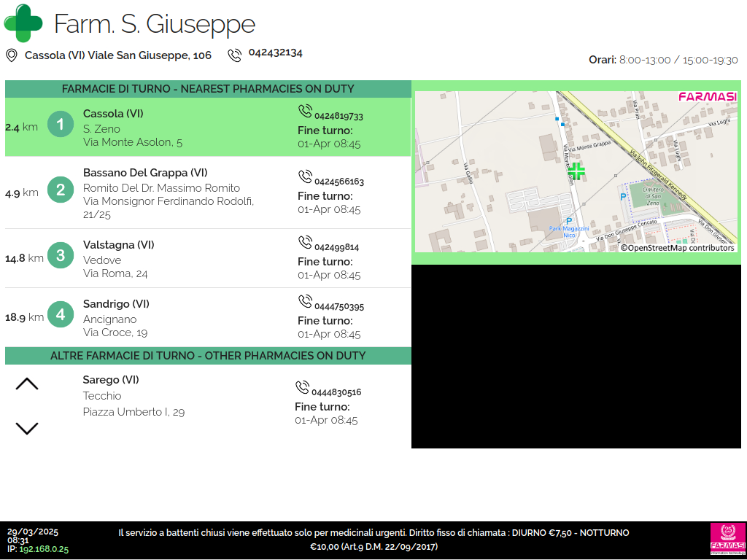The width and height of the screenshot is (747, 560).
Task: Click the Farmasi logo in bottom corner
Action: point(727,540)
